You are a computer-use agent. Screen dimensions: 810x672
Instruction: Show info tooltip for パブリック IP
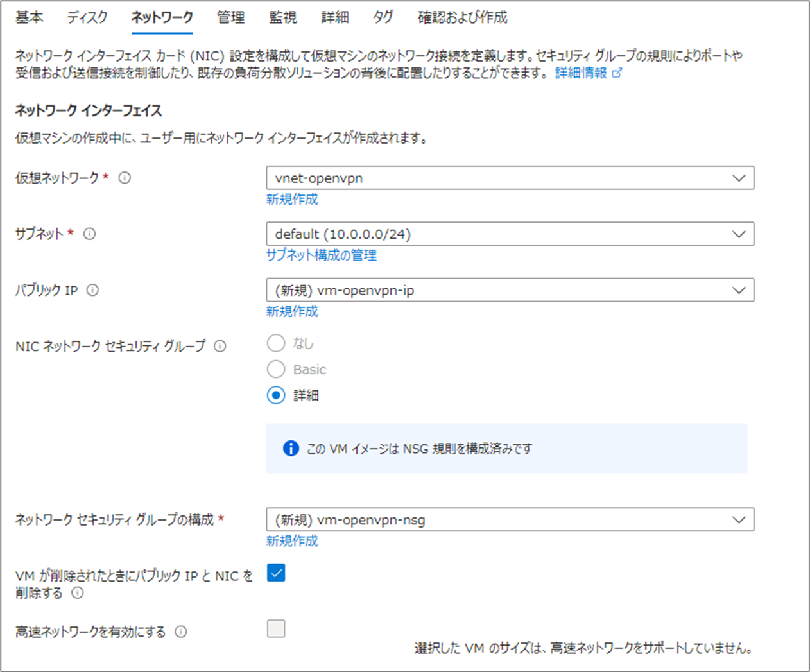pos(92,290)
